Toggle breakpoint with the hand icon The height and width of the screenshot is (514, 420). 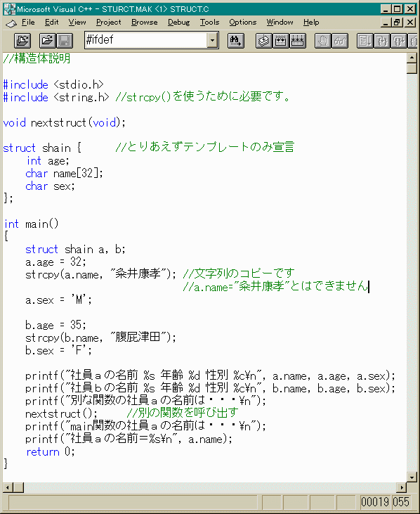click(323, 41)
